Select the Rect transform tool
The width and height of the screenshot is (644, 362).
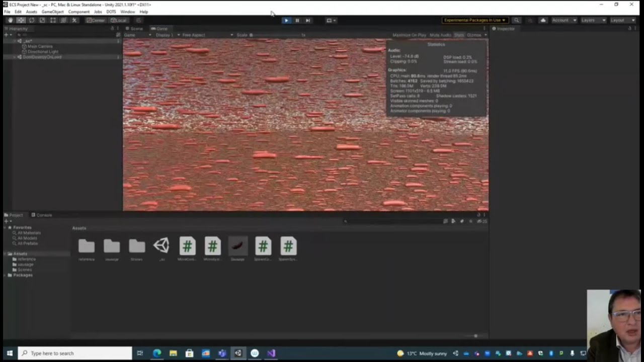pos(53,20)
